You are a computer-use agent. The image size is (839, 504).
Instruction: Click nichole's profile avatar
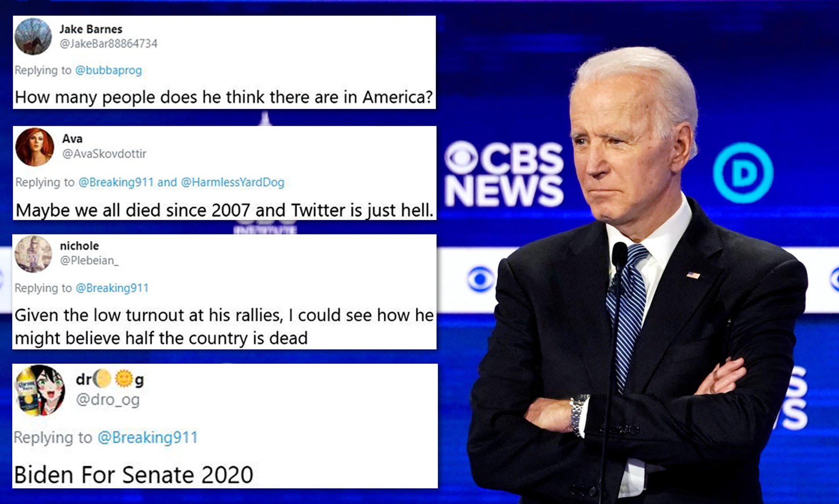click(33, 254)
